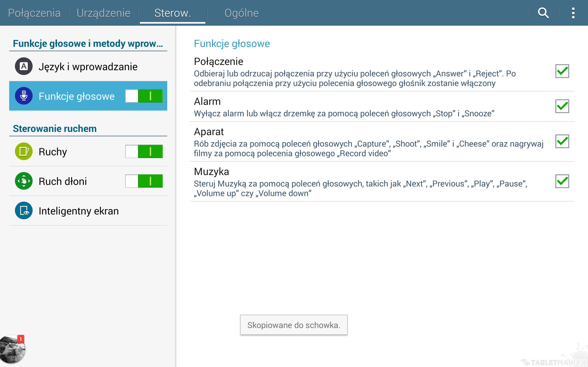This screenshot has height=367, width=588.
Task: Open Inteligentny ekran settings entry
Action: coord(79,211)
